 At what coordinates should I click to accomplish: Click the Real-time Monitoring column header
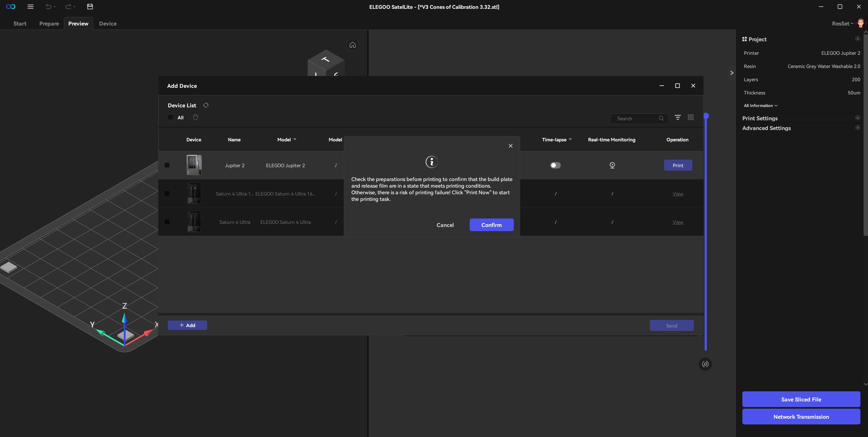click(612, 139)
